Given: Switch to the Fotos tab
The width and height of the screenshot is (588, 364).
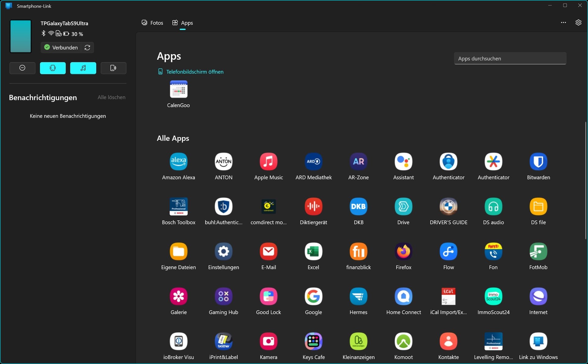Looking at the screenshot, I should click(152, 23).
